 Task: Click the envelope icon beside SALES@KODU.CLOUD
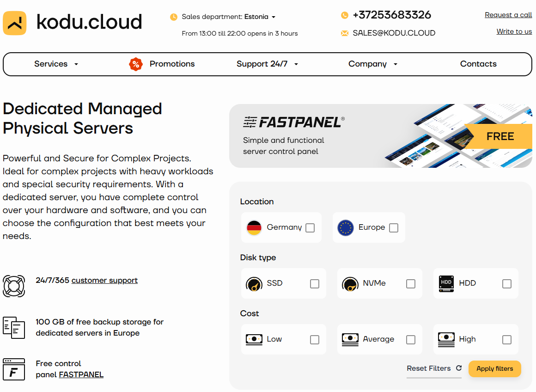coord(345,33)
